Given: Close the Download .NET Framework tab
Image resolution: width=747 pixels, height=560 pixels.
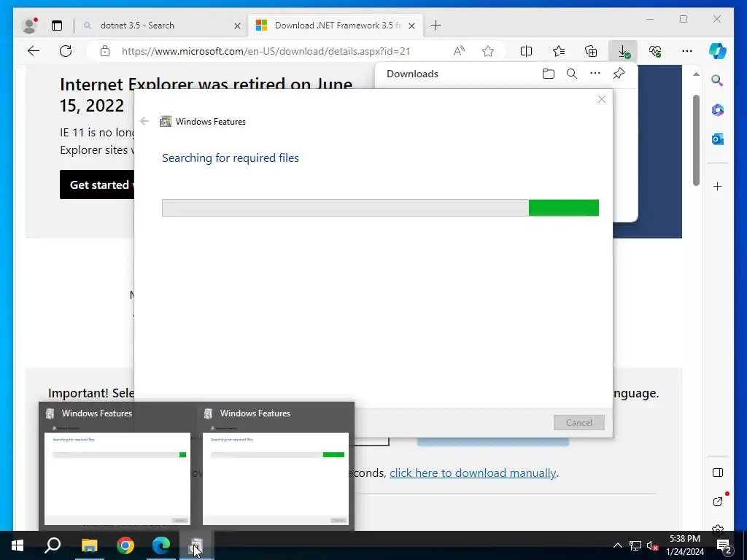Looking at the screenshot, I should [412, 26].
